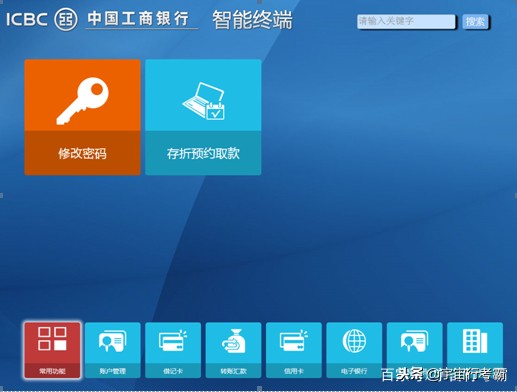Open the 借记卡 tile
This screenshot has width=517, height=392.
point(173,350)
